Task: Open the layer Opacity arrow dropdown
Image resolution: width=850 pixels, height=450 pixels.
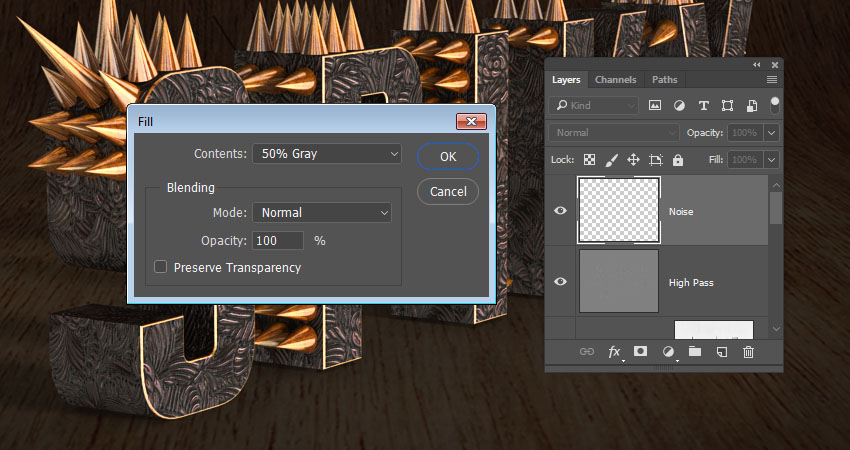Action: [x=771, y=132]
